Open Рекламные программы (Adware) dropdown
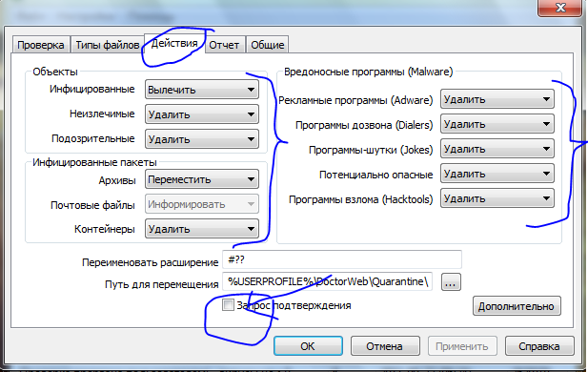This screenshot has height=372, width=588. [x=497, y=99]
